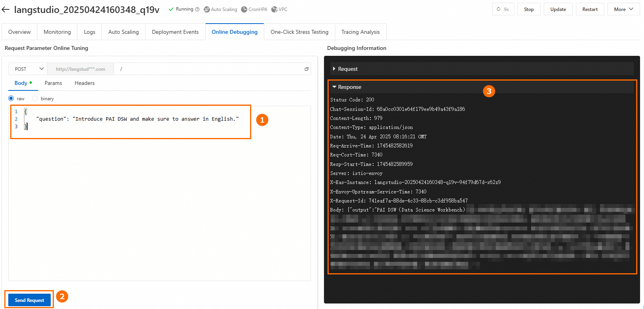
Task: Open the Deployment Events tab
Action: tap(175, 32)
